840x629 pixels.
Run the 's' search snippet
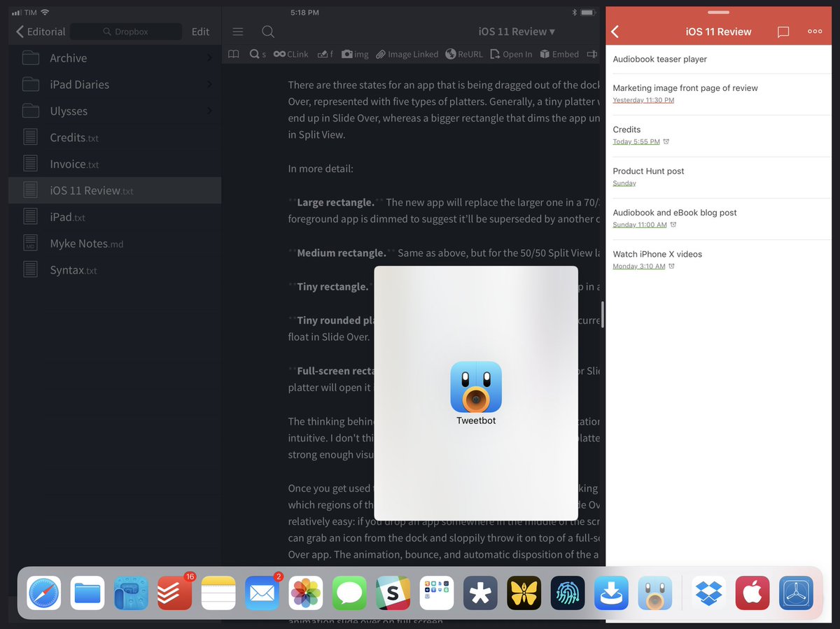point(258,54)
